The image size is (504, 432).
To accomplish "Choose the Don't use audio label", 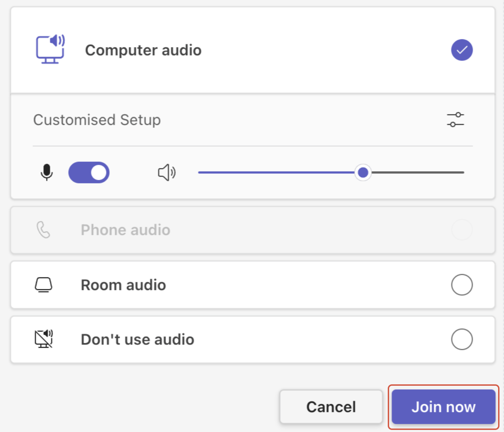I will [x=137, y=339].
